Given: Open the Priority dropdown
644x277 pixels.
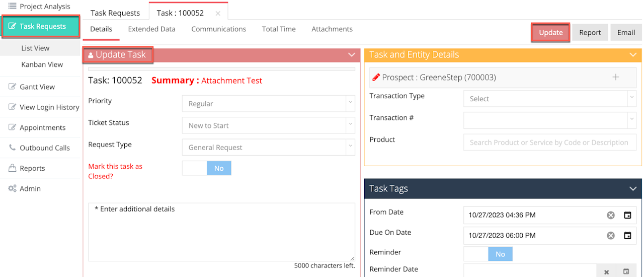Looking at the screenshot, I should [x=268, y=104].
